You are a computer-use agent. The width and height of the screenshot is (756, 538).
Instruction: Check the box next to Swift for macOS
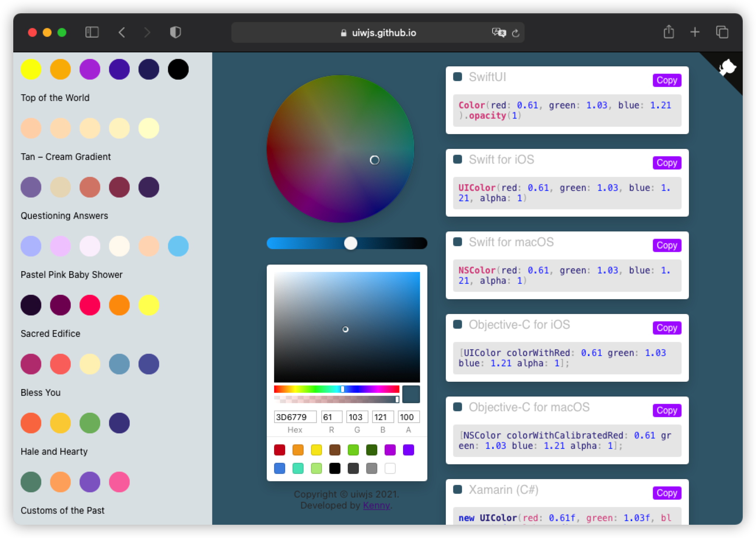pos(458,242)
